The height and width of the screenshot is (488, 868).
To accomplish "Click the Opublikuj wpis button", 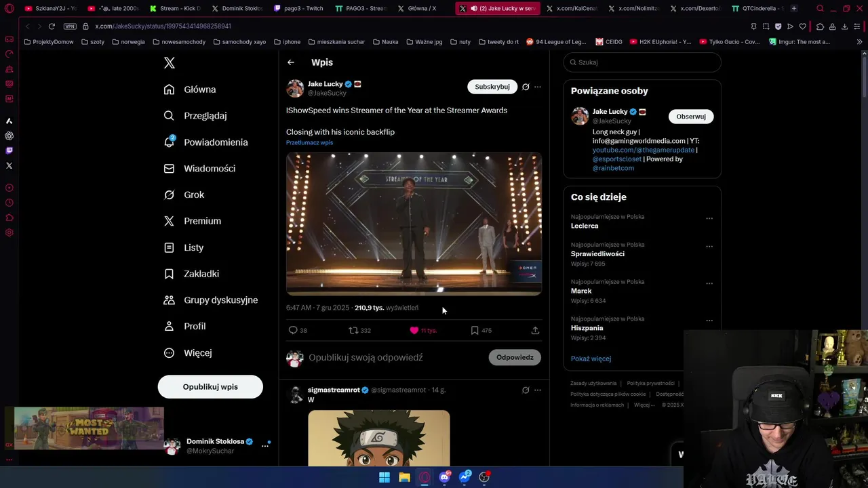I will (x=210, y=387).
